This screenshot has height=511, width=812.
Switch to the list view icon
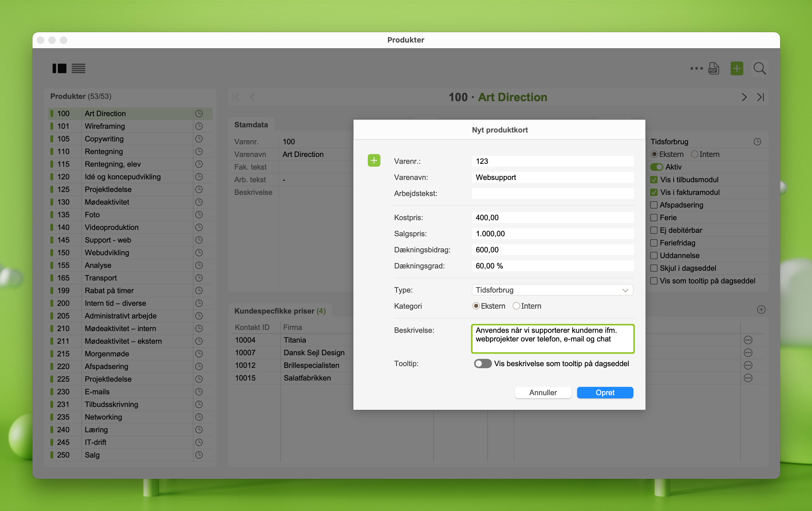click(x=78, y=68)
